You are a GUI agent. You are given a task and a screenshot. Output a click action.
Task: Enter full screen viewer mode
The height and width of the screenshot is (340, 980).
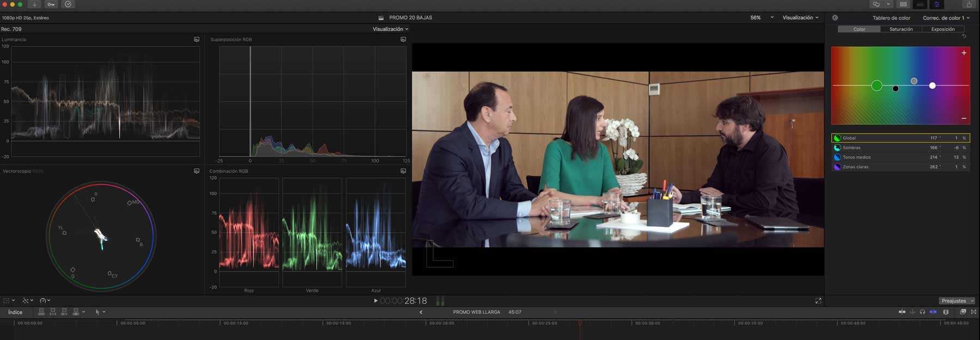click(818, 301)
